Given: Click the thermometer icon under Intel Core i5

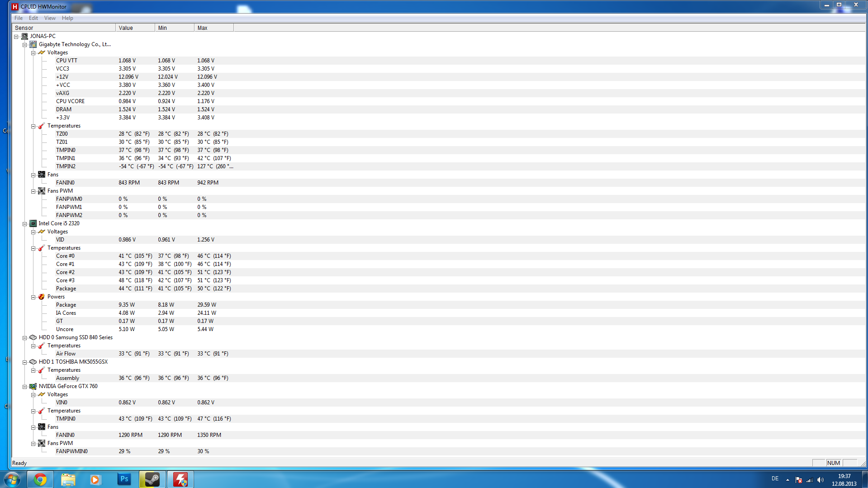Looking at the screenshot, I should tap(42, 248).
